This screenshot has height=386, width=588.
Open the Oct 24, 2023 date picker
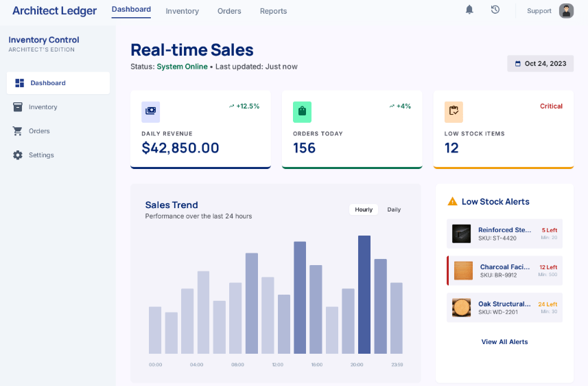pyautogui.click(x=540, y=63)
